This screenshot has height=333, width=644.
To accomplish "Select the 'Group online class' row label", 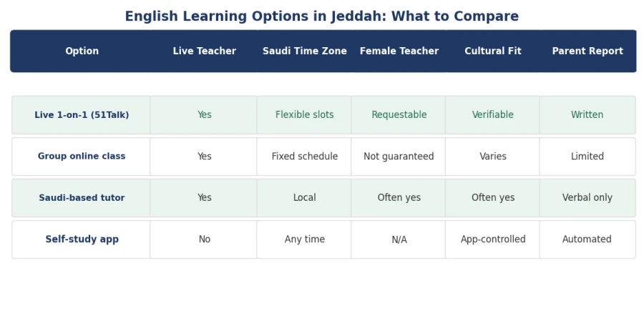I will [x=82, y=156].
